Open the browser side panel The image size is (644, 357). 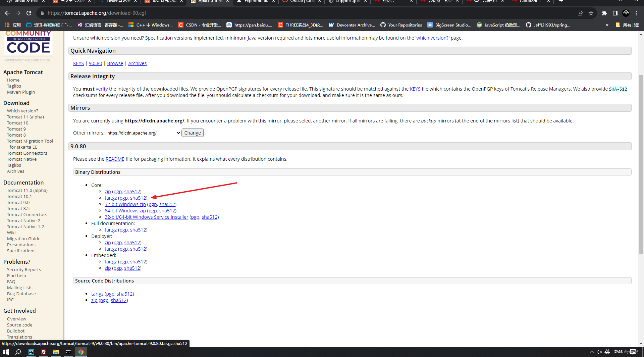tap(615, 13)
